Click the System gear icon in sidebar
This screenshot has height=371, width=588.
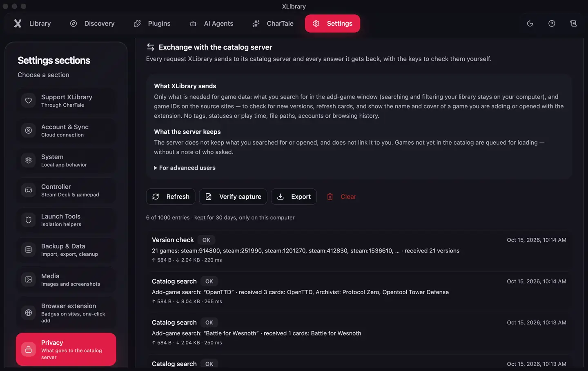[x=29, y=160]
